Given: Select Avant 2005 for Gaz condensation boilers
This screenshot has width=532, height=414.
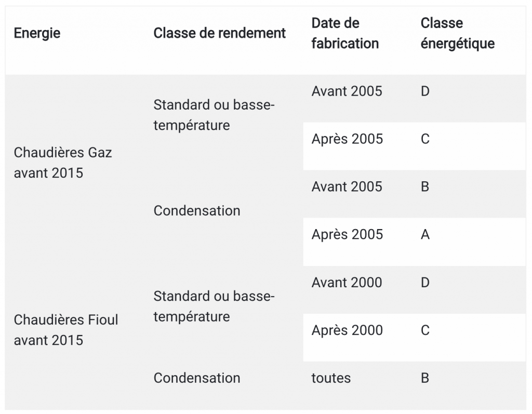Looking at the screenshot, I should 347,187.
